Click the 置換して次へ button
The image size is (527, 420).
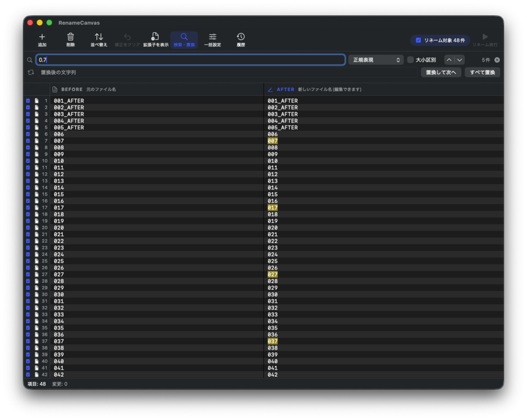point(441,72)
